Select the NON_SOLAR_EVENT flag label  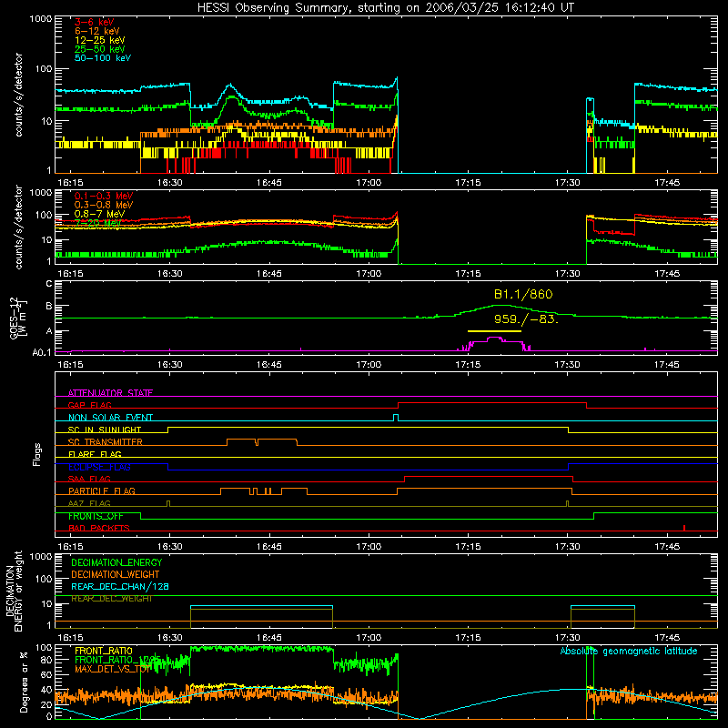coord(110,418)
